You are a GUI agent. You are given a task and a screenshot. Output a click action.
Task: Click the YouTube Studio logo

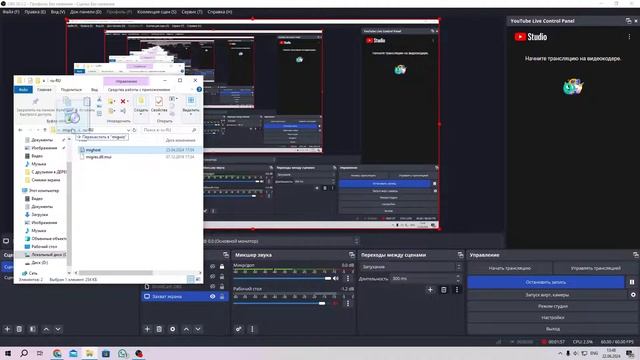(x=531, y=37)
